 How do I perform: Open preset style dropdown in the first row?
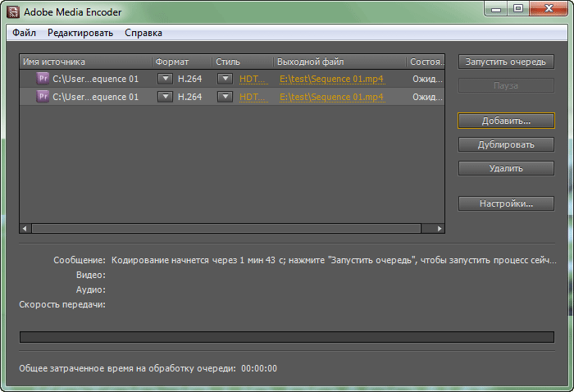coord(225,79)
